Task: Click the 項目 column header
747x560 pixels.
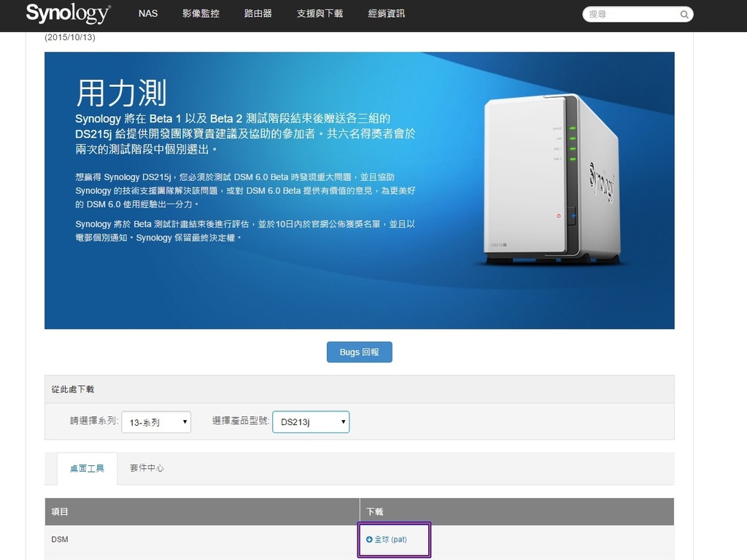Action: pyautogui.click(x=60, y=512)
